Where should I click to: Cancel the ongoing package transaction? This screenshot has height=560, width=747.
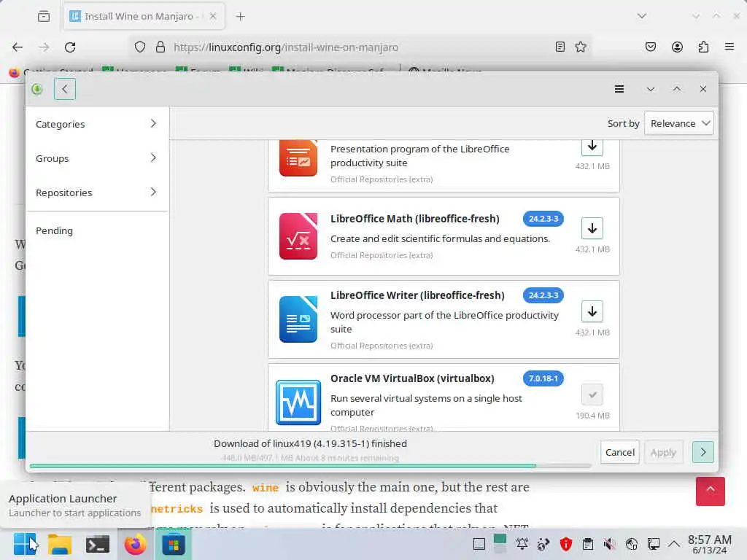[x=620, y=452]
